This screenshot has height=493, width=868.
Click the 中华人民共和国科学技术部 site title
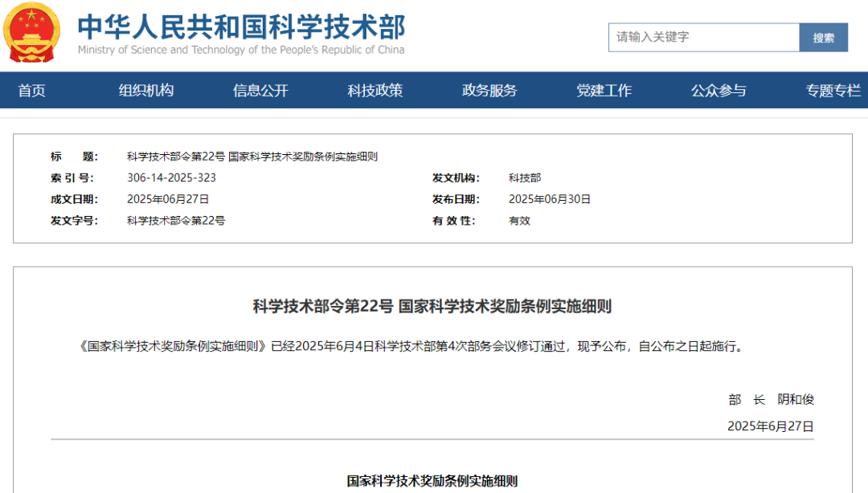241,26
